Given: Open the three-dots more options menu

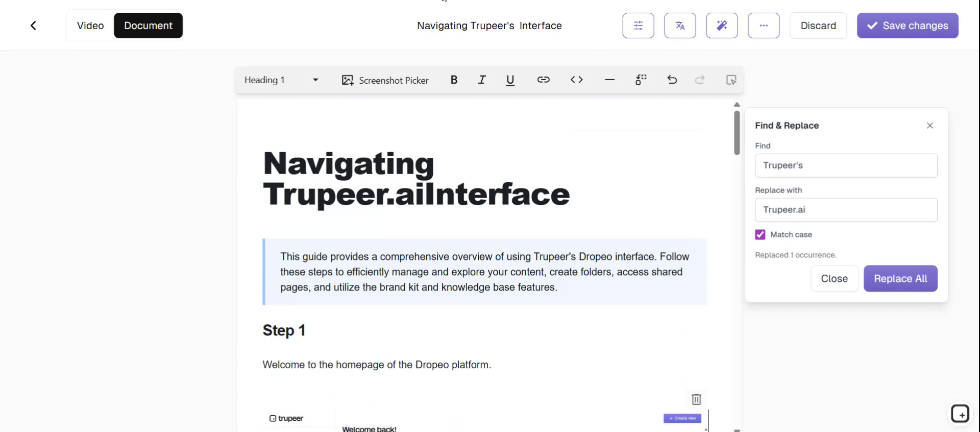Looking at the screenshot, I should pyautogui.click(x=764, y=26).
